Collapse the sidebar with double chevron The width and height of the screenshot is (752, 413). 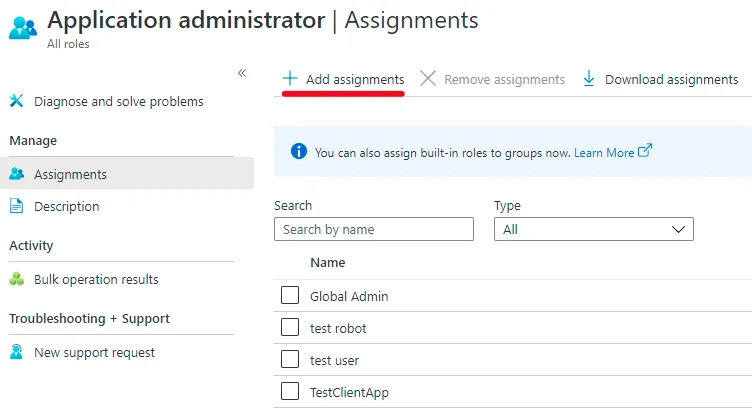pos(241,73)
